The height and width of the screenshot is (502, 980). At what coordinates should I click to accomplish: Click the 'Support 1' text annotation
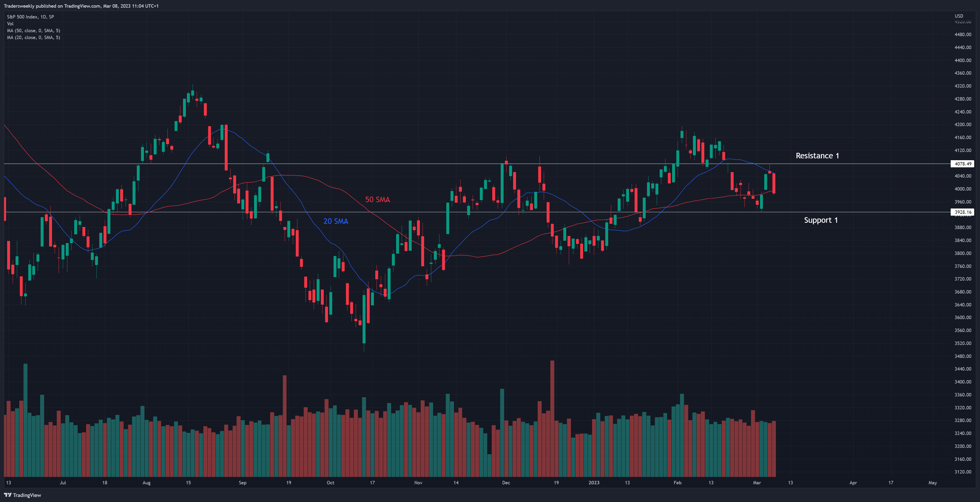coord(820,220)
